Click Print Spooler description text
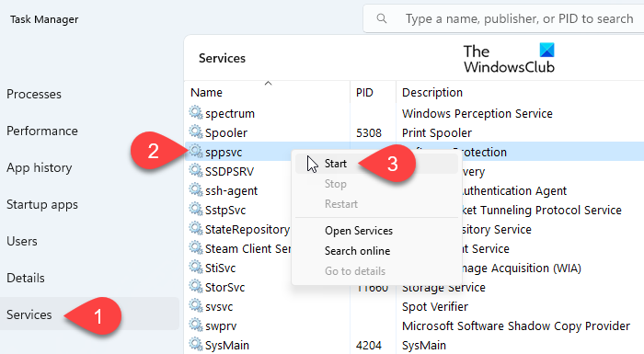Viewport: 644px width, 354px height. pos(437,133)
